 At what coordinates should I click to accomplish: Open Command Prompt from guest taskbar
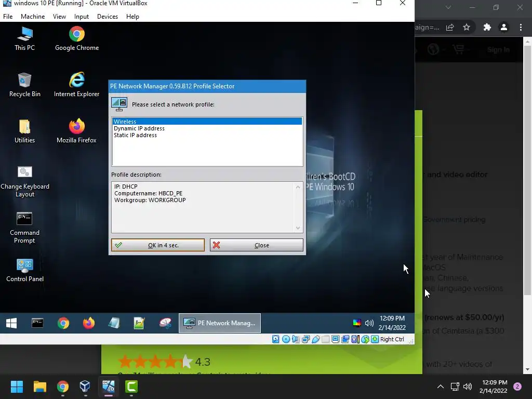pyautogui.click(x=37, y=323)
